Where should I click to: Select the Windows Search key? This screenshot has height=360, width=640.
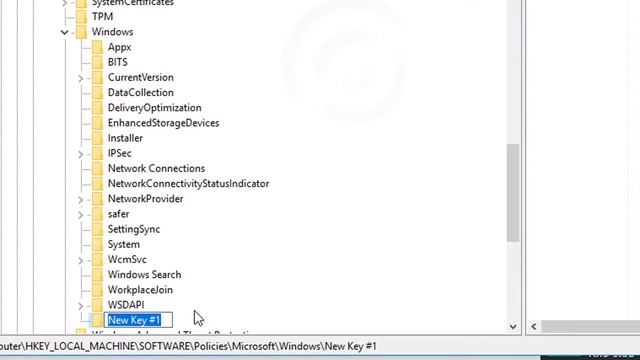point(144,275)
